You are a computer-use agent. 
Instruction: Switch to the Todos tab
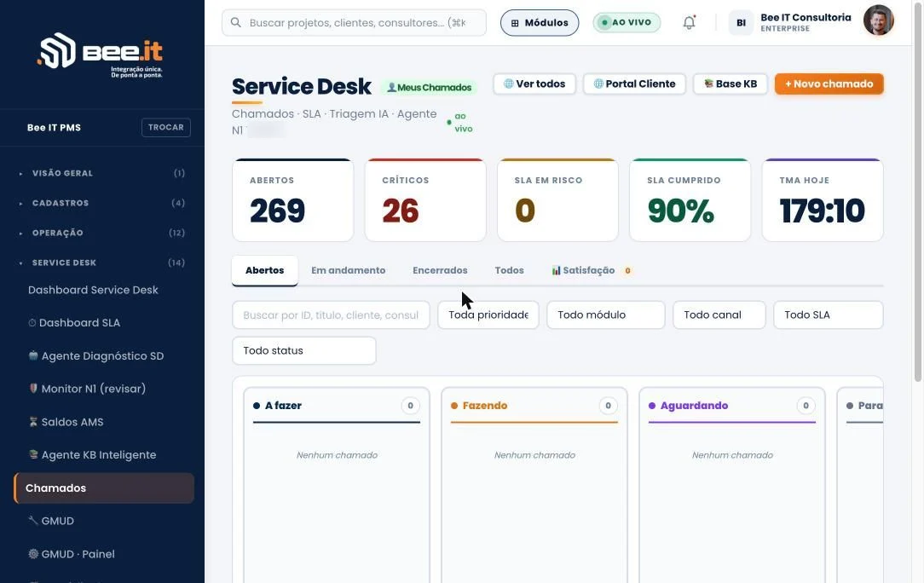pos(509,270)
